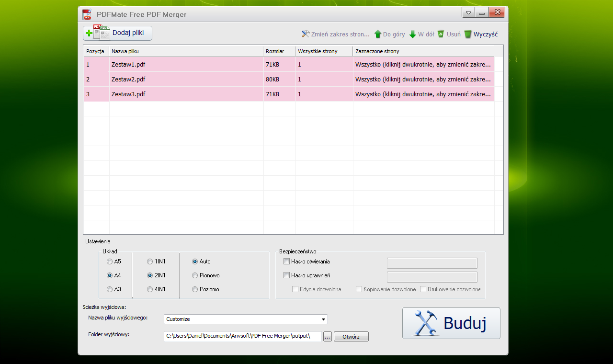The image size is (613, 364).
Task: Enable Hasło uprawnień checkbox
Action: coord(287,275)
